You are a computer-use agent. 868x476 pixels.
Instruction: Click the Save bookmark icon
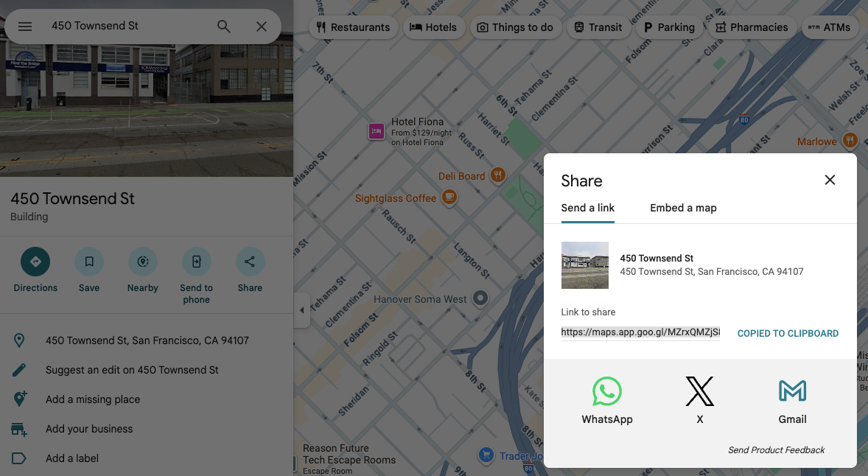tap(89, 262)
